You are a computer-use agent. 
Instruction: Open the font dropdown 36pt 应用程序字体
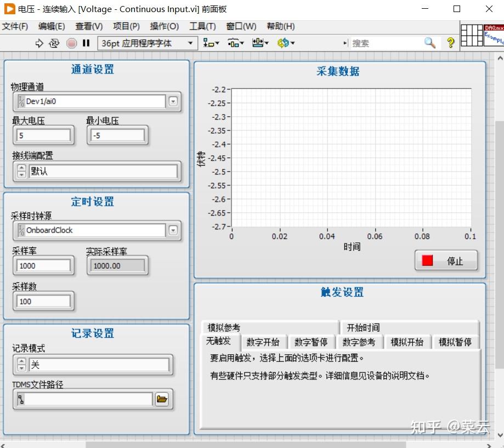tap(147, 43)
